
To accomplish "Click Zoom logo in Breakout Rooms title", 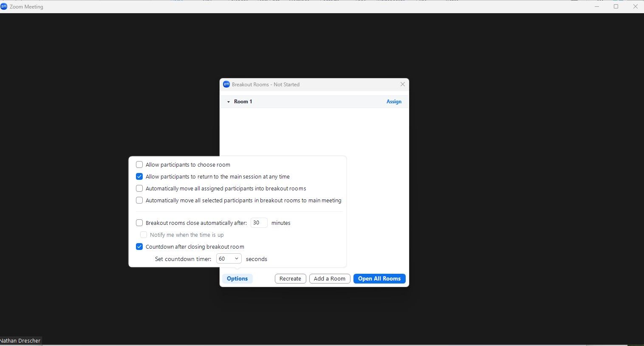I will tap(226, 84).
